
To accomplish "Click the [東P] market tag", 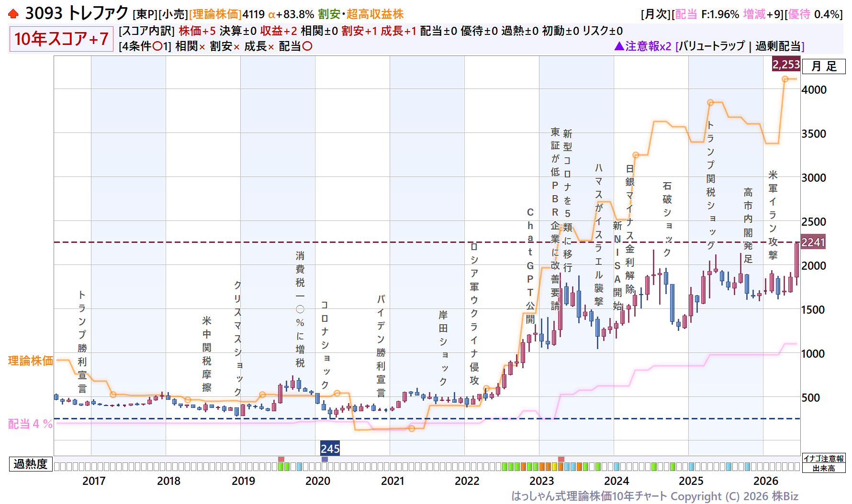I will click(x=145, y=14).
